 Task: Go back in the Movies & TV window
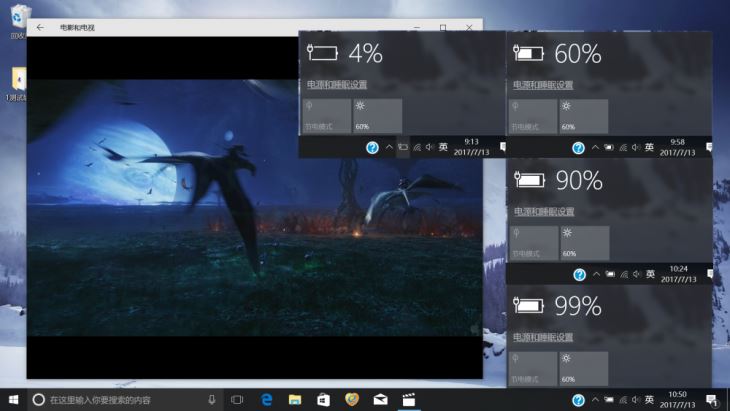pyautogui.click(x=40, y=27)
